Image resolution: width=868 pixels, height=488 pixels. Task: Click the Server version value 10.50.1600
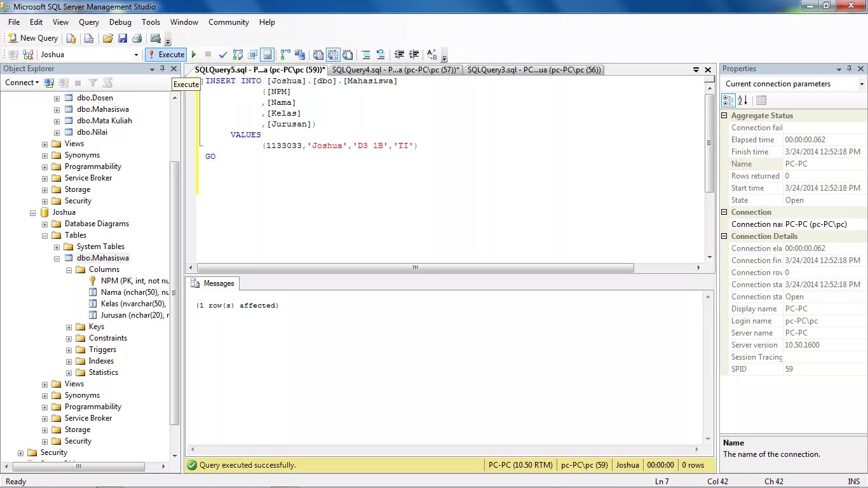click(x=802, y=345)
